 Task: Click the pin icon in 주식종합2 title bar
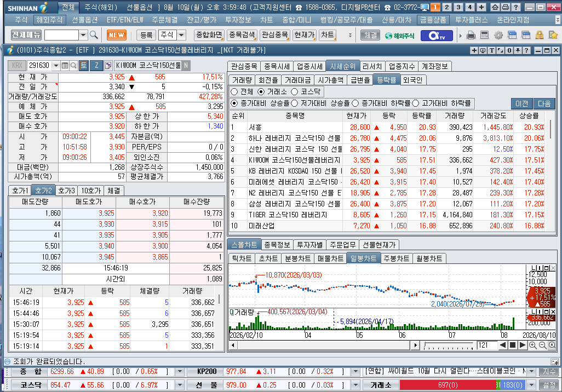(x=518, y=50)
